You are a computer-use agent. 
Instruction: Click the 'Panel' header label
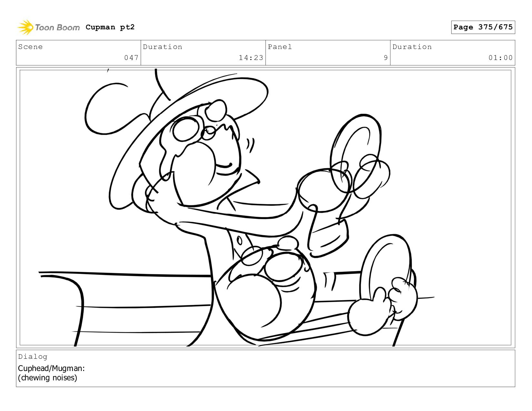coord(280,47)
